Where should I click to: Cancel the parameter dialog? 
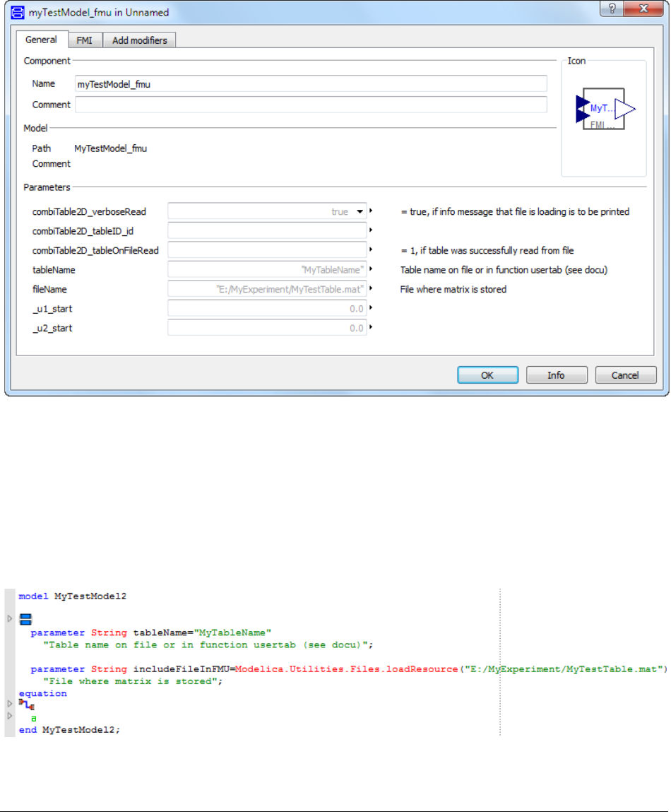coord(625,375)
